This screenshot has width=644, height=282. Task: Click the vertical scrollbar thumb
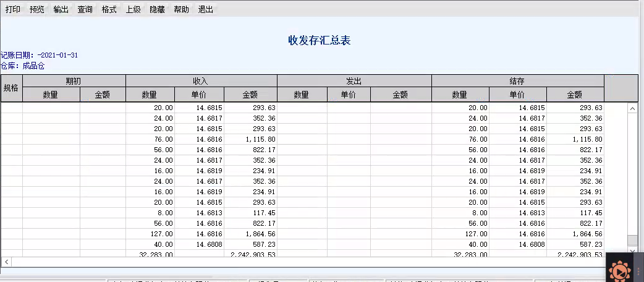tap(632, 240)
